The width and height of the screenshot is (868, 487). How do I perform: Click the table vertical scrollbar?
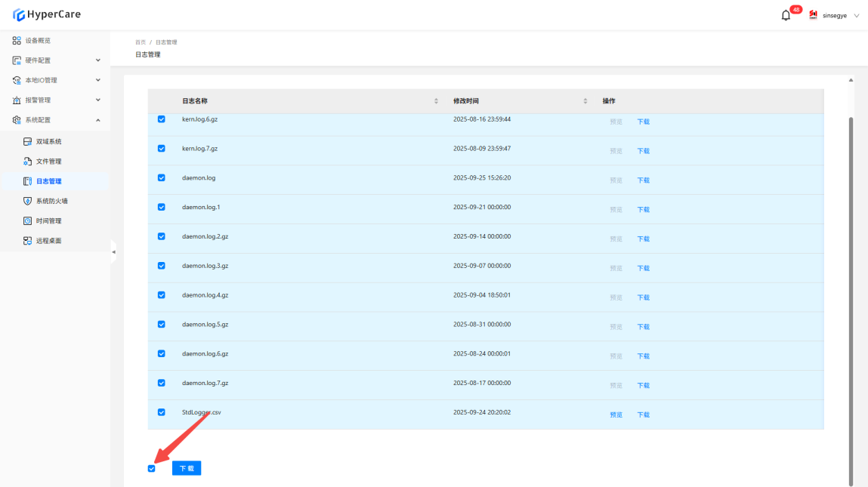[851, 302]
